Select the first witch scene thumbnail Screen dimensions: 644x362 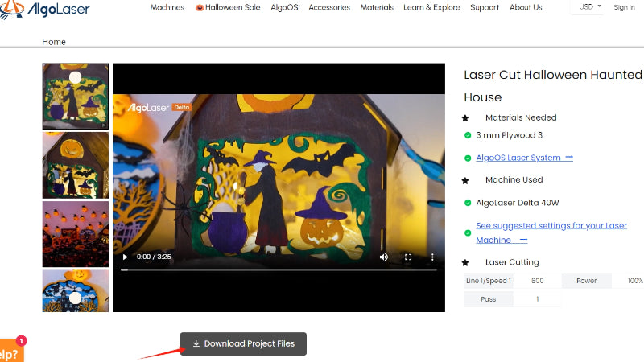pos(75,96)
